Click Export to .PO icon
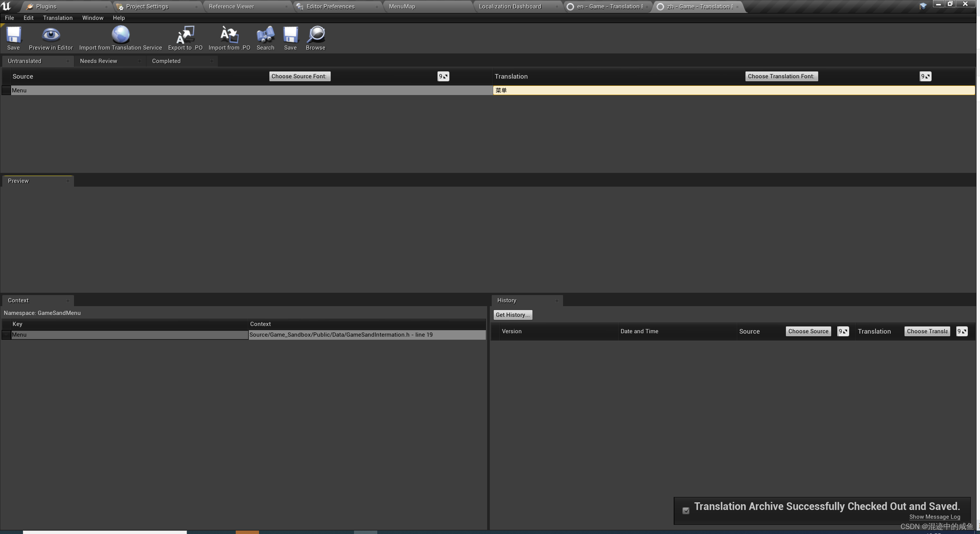Screen dimensions: 980x534 (x=185, y=35)
